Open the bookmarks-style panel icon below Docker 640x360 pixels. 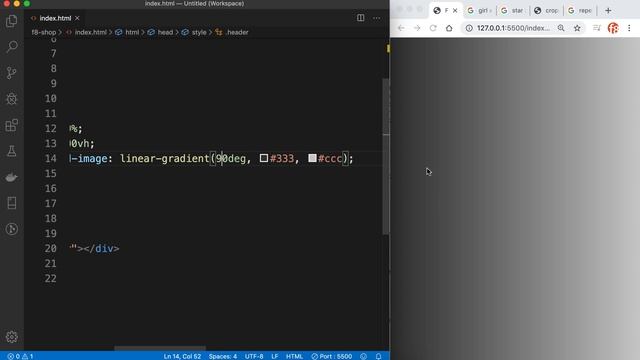[x=12, y=203]
